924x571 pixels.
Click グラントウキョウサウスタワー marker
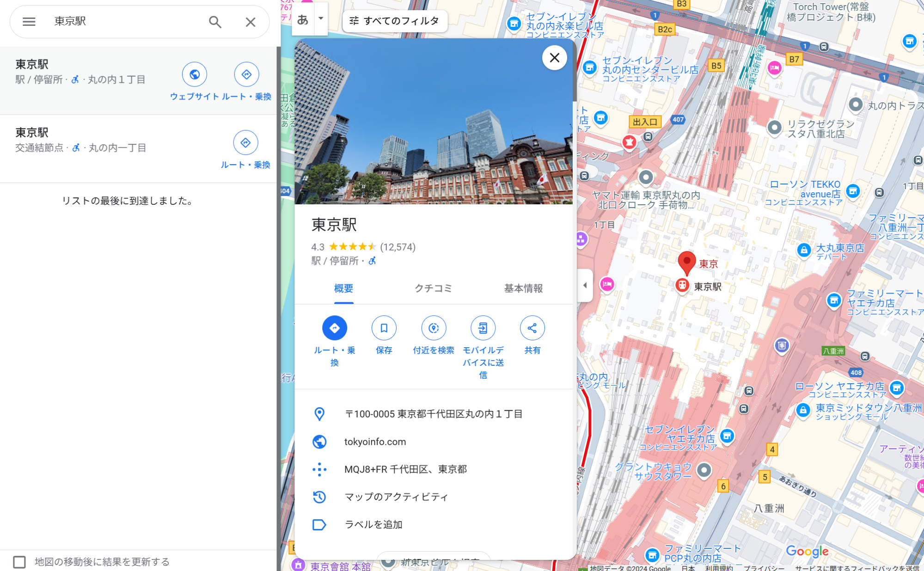click(x=704, y=470)
